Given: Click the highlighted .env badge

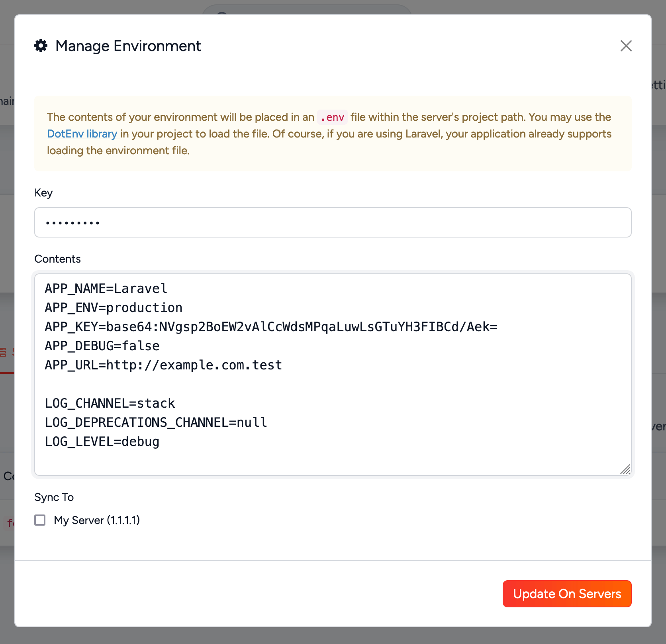Looking at the screenshot, I should tap(332, 117).
